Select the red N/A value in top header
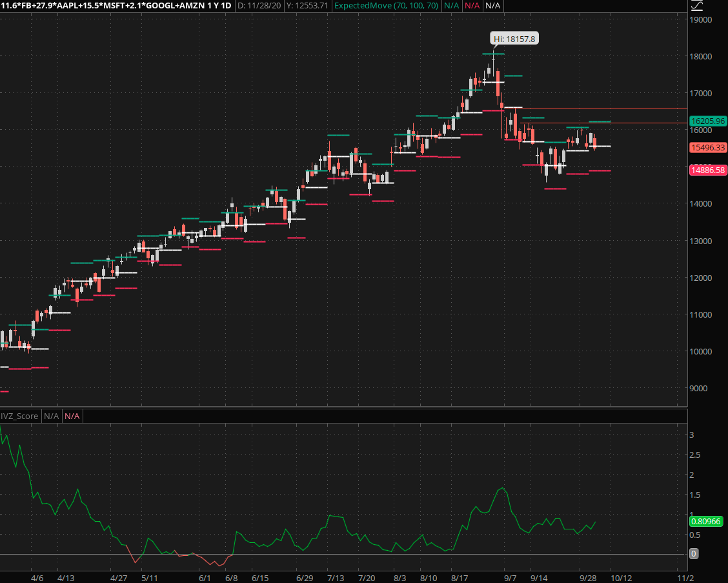728x583 pixels. tap(472, 6)
